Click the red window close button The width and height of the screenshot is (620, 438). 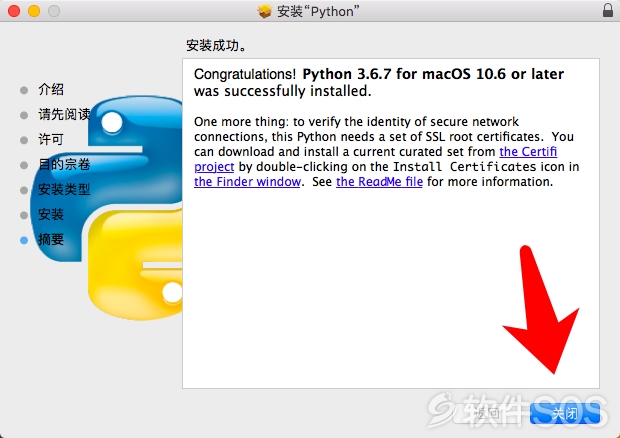[x=14, y=11]
